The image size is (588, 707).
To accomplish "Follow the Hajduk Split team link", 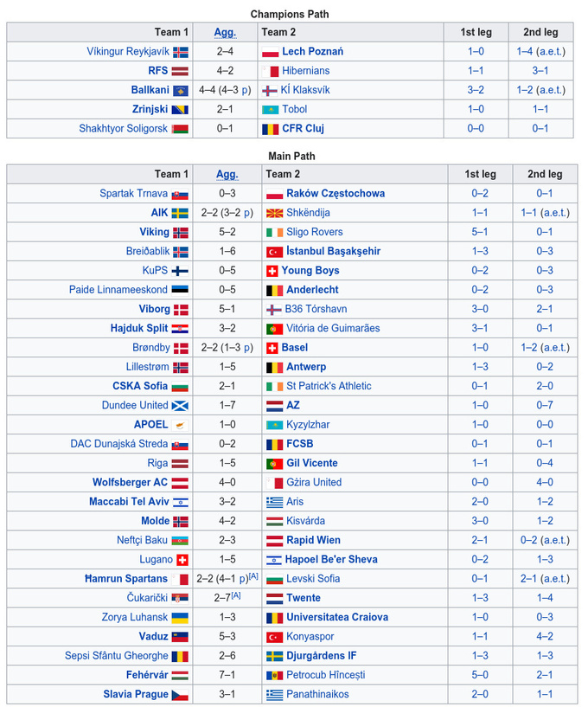I will click(x=139, y=329).
